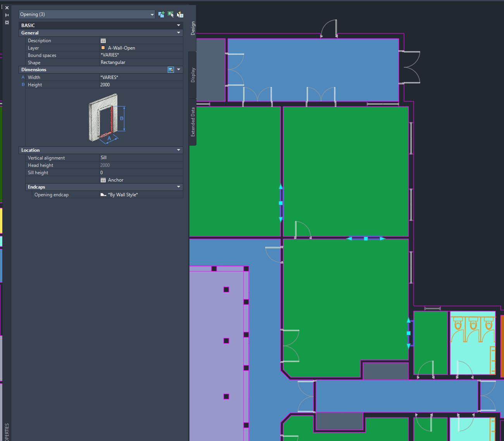Collapse the Location section
The width and height of the screenshot is (504, 441).
pos(178,150)
